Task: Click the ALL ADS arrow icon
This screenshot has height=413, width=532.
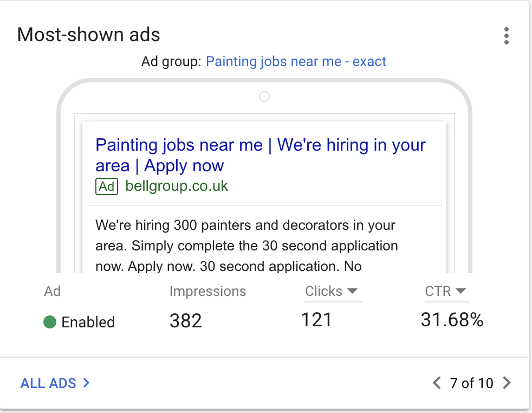Action: click(x=86, y=383)
